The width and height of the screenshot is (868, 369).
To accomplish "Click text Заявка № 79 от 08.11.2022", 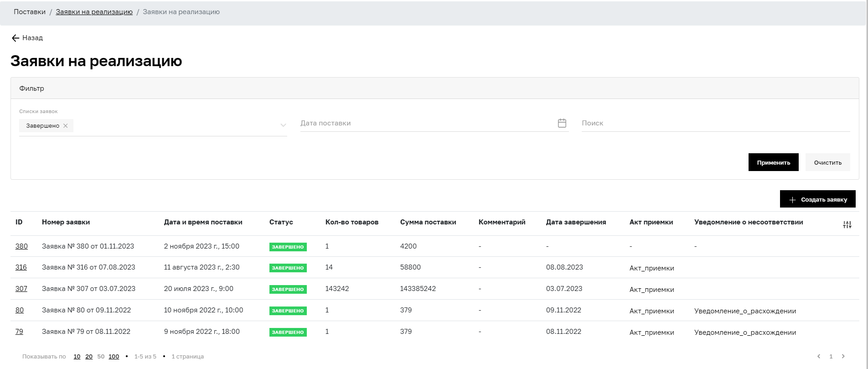I will pos(86,332).
